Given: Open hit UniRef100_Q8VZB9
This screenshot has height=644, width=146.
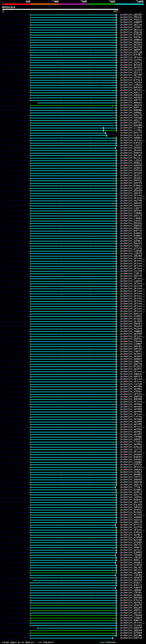Looking at the screenshot, I should (131, 15).
